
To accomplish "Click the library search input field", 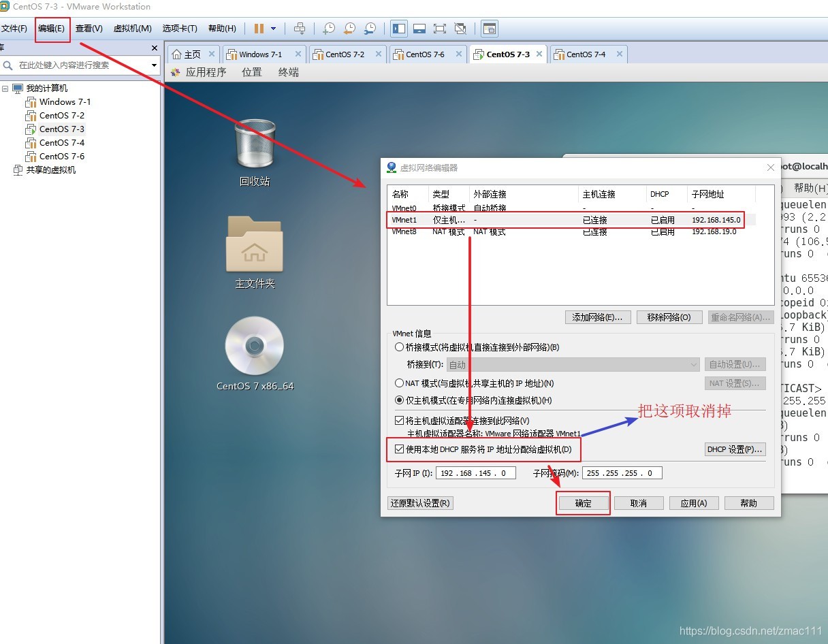I will [81, 65].
